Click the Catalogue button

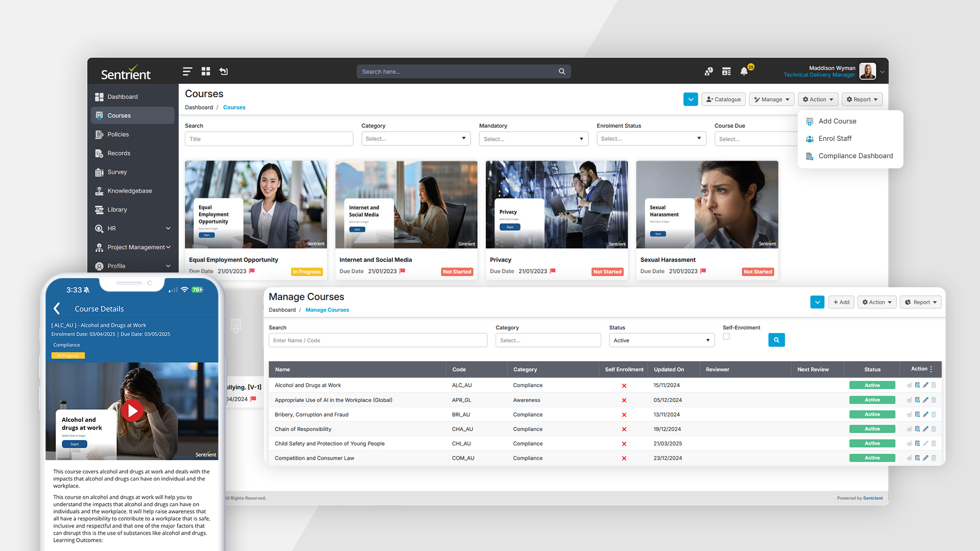[x=723, y=99]
